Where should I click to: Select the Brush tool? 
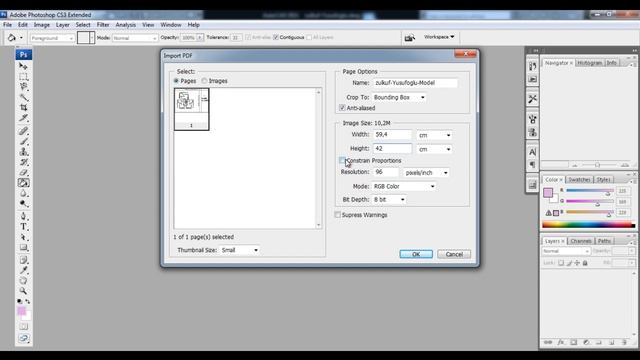(23, 141)
